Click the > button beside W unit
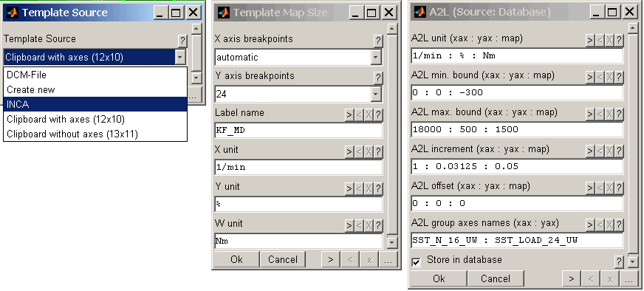Screen dimensions: 644x291 click(349, 226)
